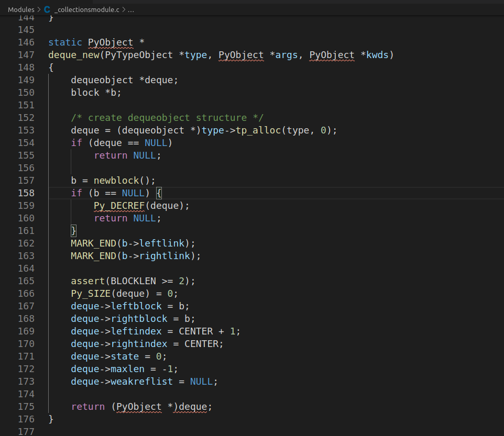The height and width of the screenshot is (436, 504).
Task: Click 'CENTER + 1' expression on line 169
Action: pyautogui.click(x=206, y=331)
